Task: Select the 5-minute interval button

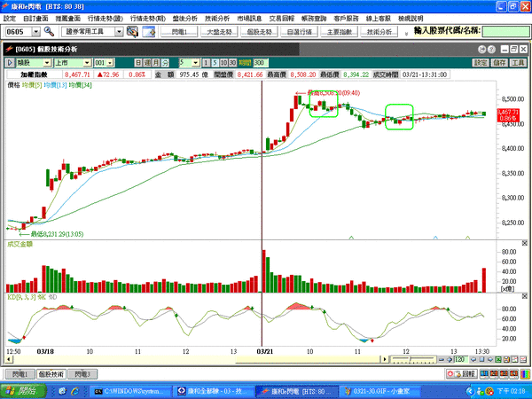Action: point(215,63)
